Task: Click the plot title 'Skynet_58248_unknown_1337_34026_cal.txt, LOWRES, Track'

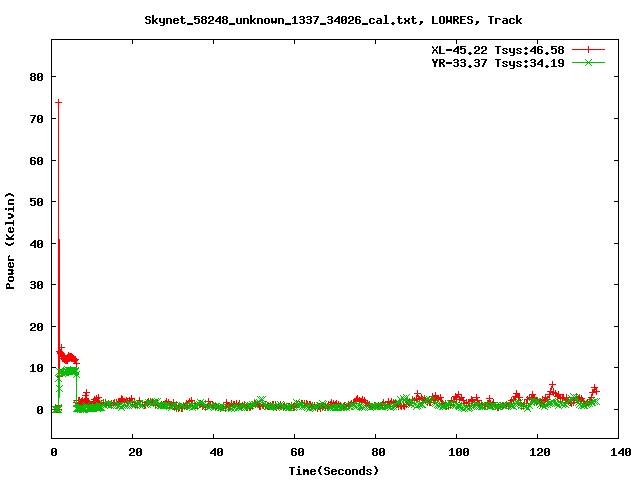Action: click(x=333, y=20)
